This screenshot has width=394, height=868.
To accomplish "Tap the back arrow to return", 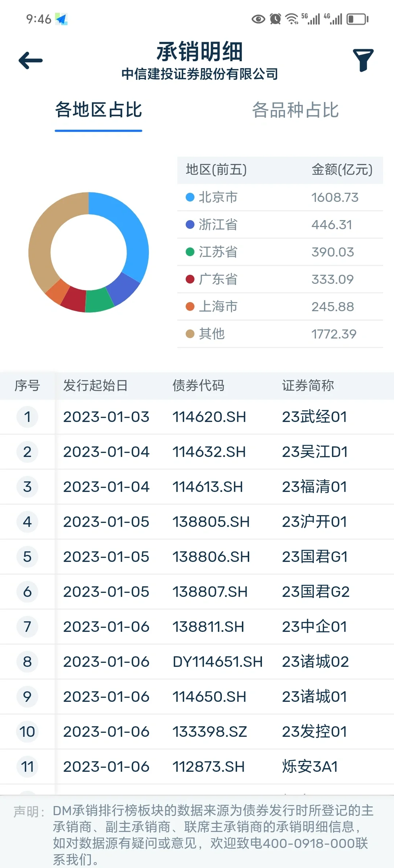I will pos(30,60).
